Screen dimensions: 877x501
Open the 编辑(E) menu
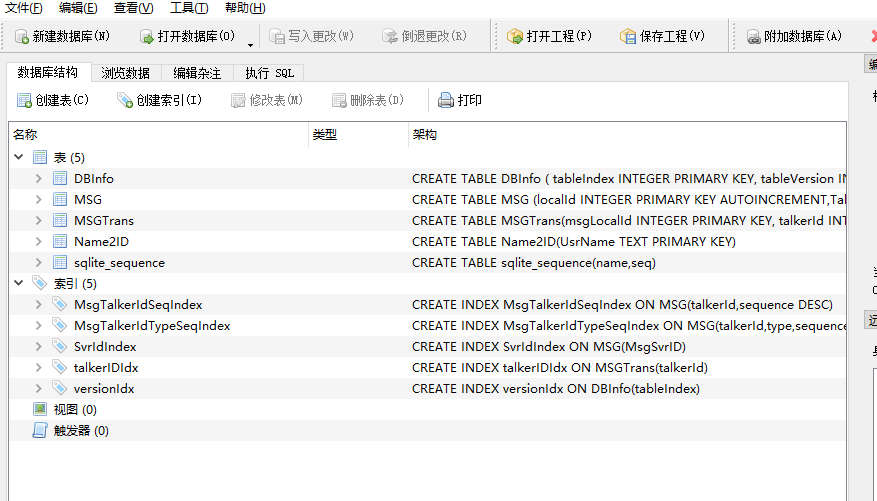pos(78,8)
